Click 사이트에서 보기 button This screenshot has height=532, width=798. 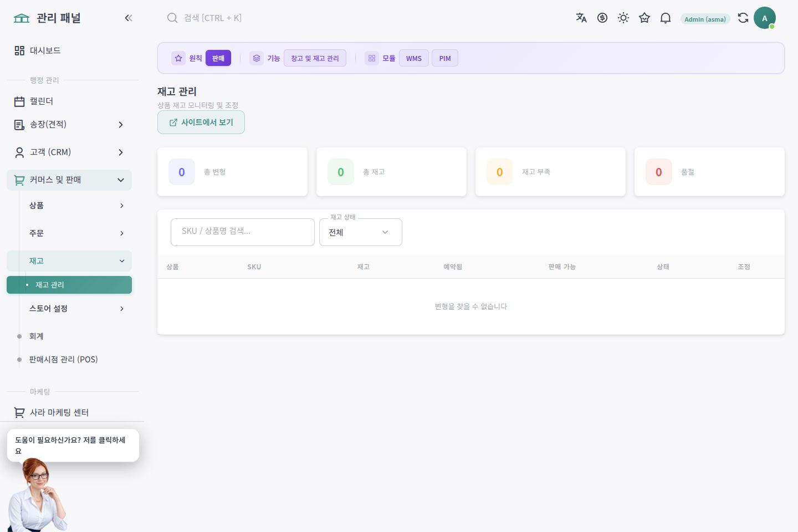point(201,122)
